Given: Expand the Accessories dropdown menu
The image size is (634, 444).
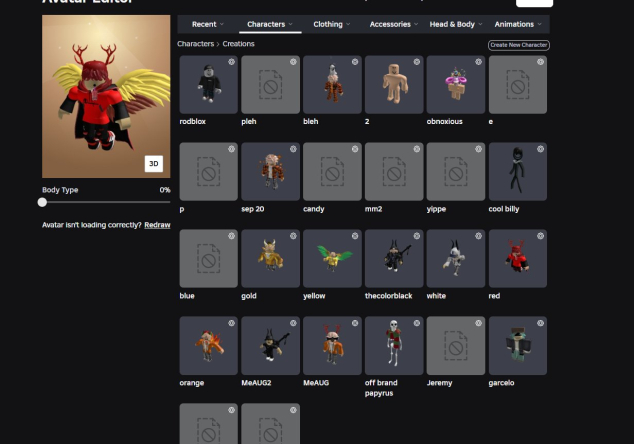Looking at the screenshot, I should pos(392,24).
